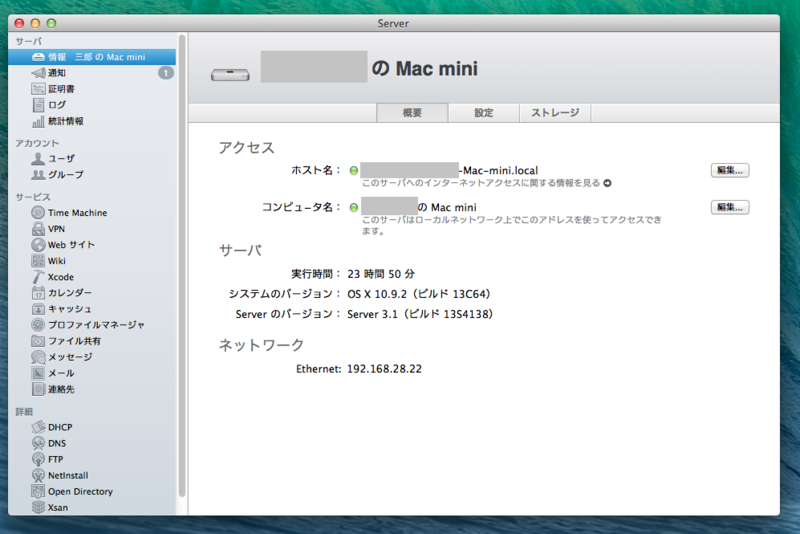Open the DNS service icon

point(38,443)
